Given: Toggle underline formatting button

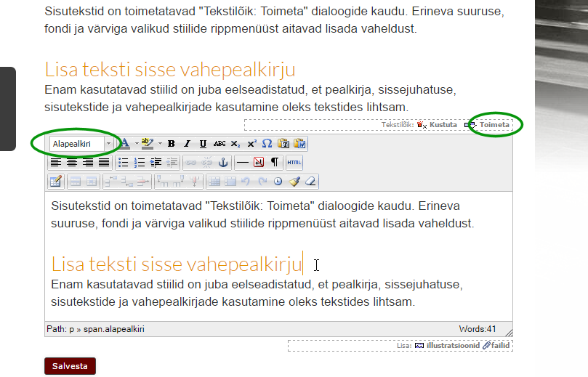Looking at the screenshot, I should 203,144.
